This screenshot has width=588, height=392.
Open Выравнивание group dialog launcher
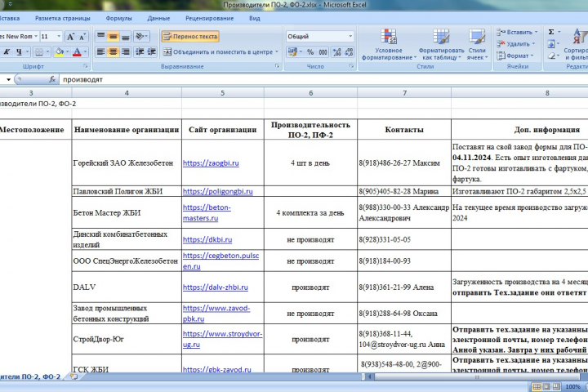coord(277,66)
